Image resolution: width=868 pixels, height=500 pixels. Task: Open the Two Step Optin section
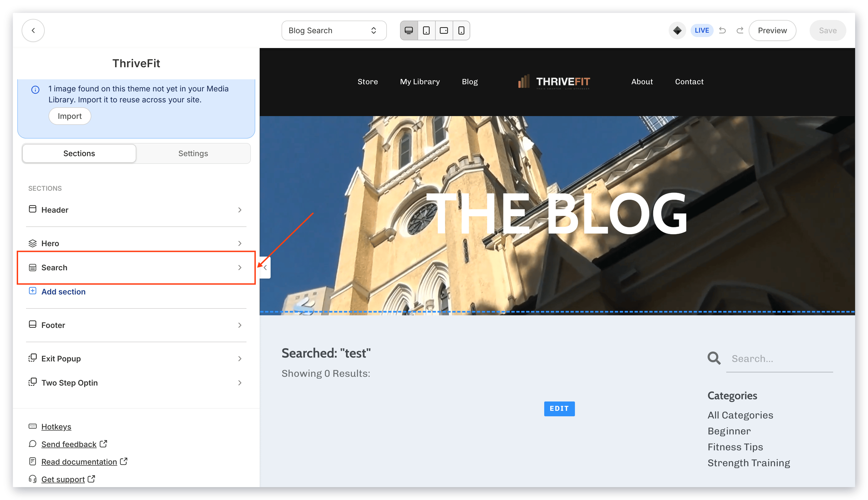[136, 382]
